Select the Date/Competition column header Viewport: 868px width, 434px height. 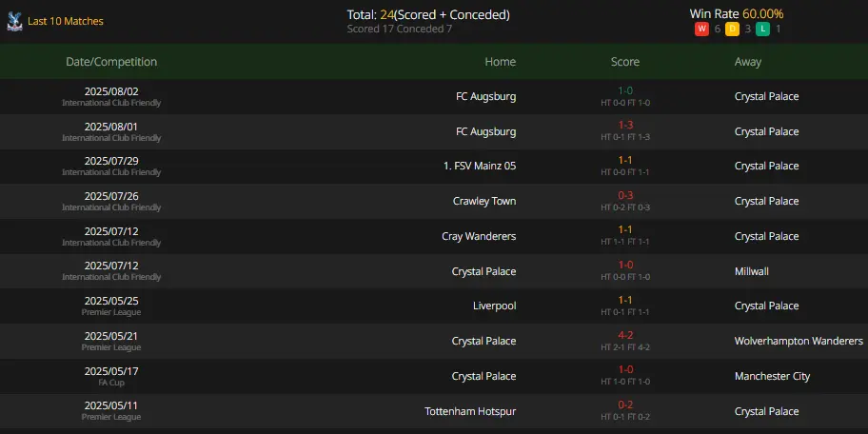(111, 62)
